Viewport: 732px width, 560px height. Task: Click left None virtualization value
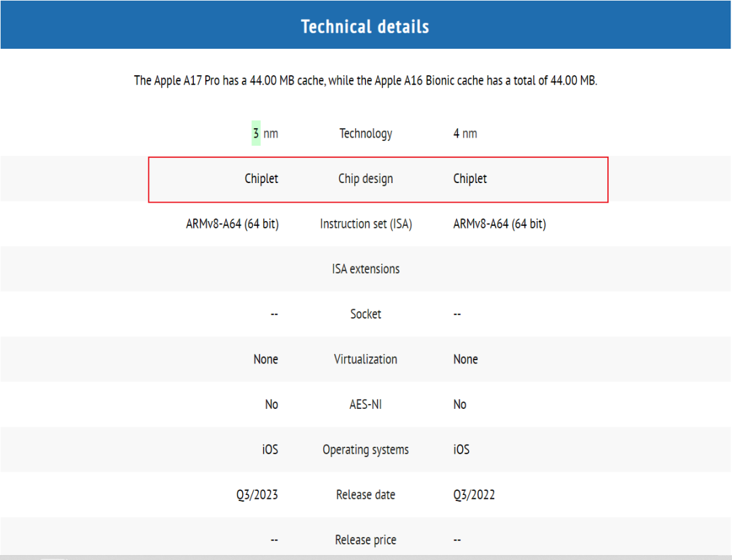tap(266, 359)
